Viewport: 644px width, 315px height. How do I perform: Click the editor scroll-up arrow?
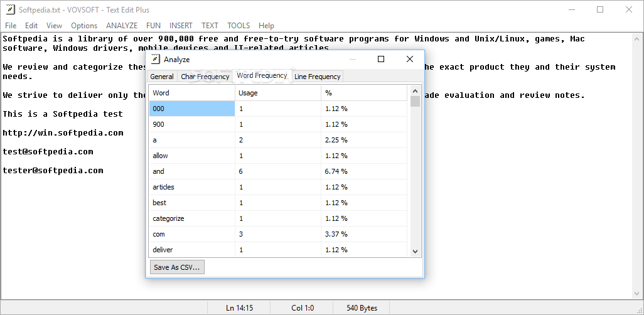point(636,39)
